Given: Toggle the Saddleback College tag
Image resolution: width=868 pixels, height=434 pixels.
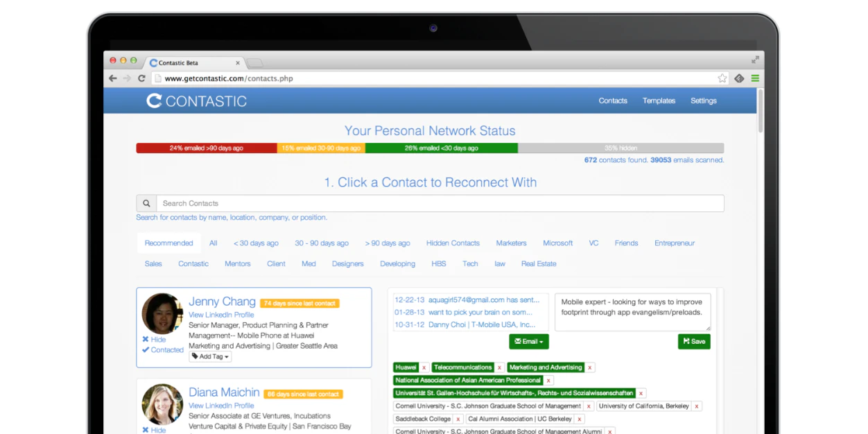Looking at the screenshot, I should [x=423, y=419].
